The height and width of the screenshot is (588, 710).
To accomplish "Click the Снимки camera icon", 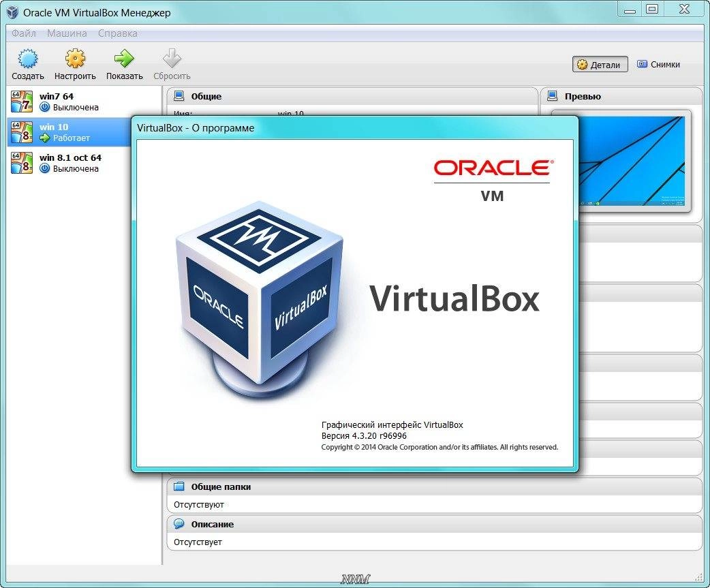I will click(642, 64).
